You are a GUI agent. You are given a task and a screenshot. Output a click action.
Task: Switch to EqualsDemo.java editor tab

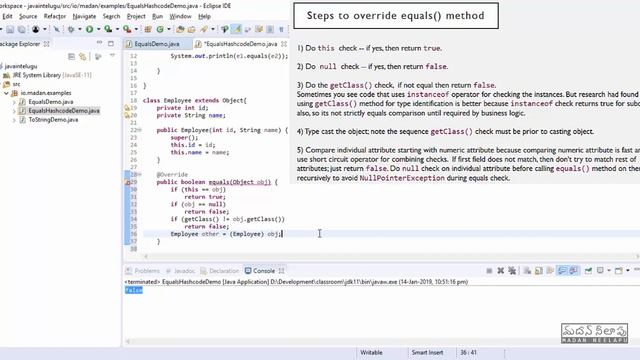[x=157, y=44]
